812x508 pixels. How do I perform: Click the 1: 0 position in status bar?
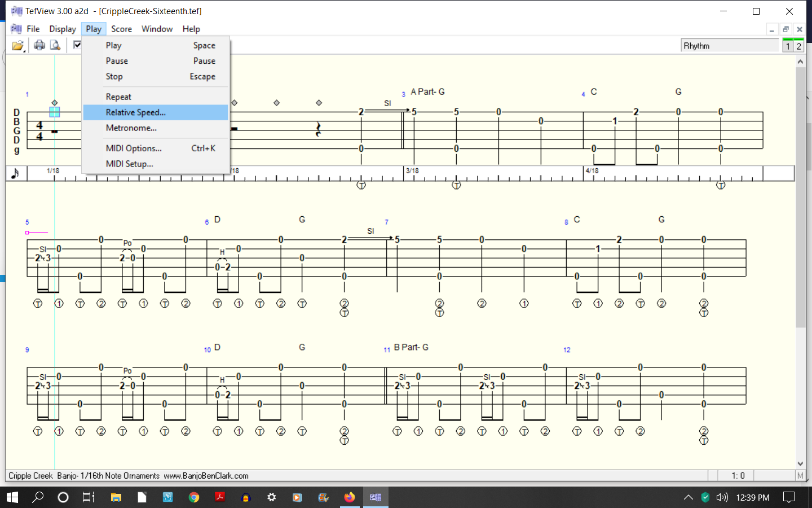click(738, 476)
